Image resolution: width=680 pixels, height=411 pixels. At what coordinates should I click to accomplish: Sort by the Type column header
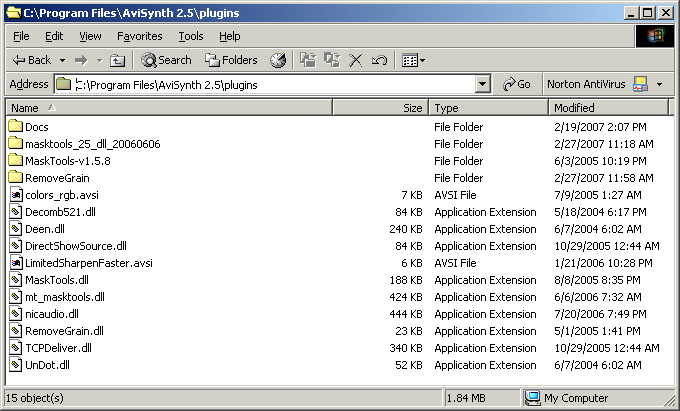coord(489,108)
